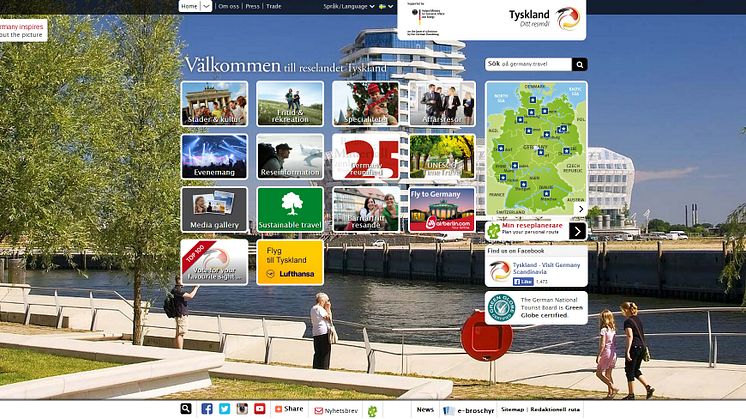Image resolution: width=746 pixels, height=419 pixels.
Task: Open the Facebook icon in the bottom bar
Action: [207, 409]
